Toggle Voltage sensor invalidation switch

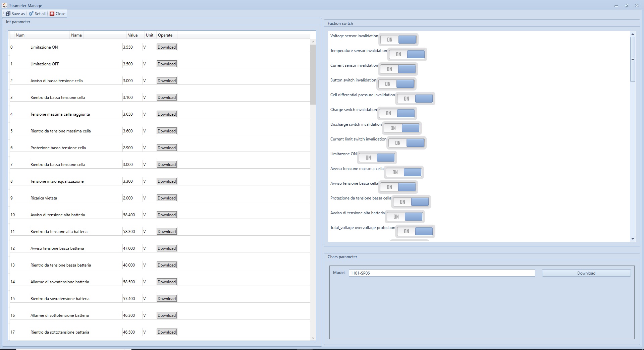[x=398, y=40]
